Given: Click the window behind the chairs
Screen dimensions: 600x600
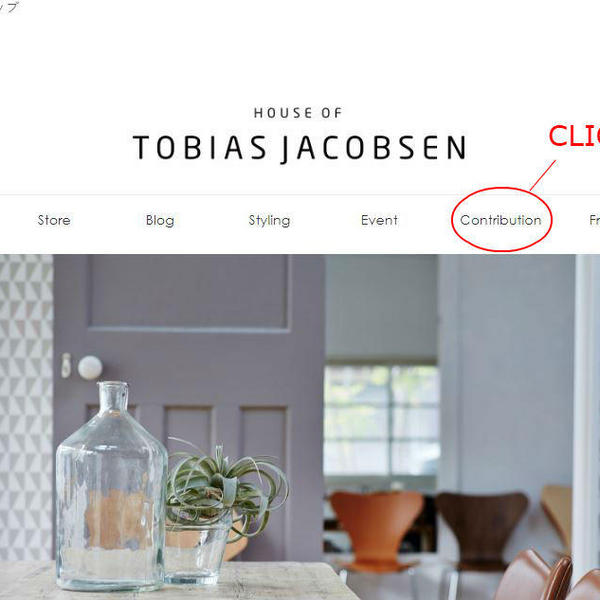Looking at the screenshot, I should [x=382, y=421].
